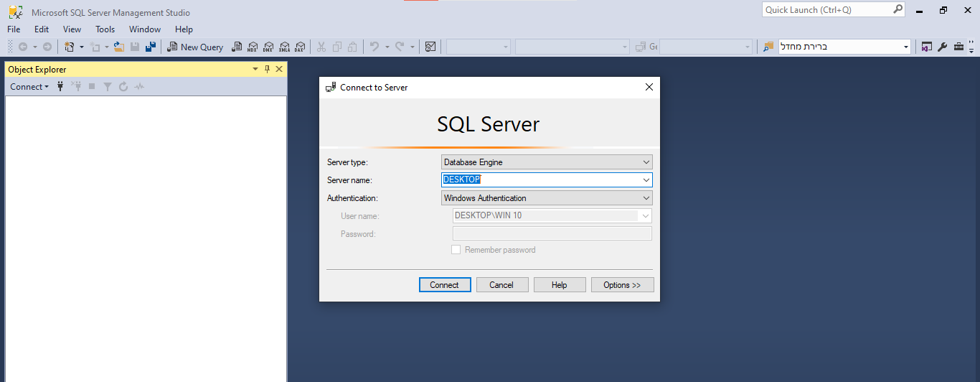Screen dimensions: 980x382
Task: Open the Tools menu
Action: (x=105, y=29)
